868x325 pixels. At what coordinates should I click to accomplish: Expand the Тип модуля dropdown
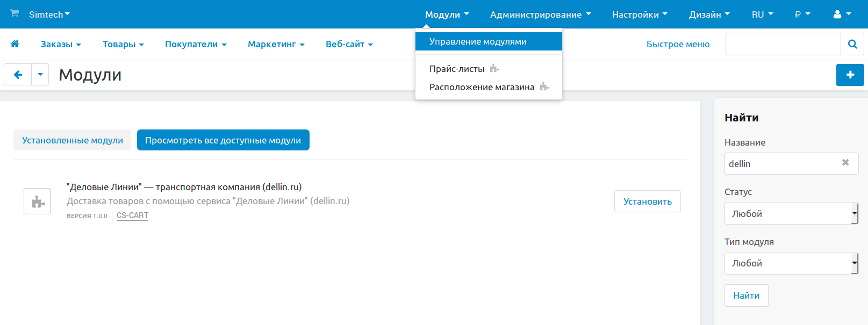click(791, 263)
